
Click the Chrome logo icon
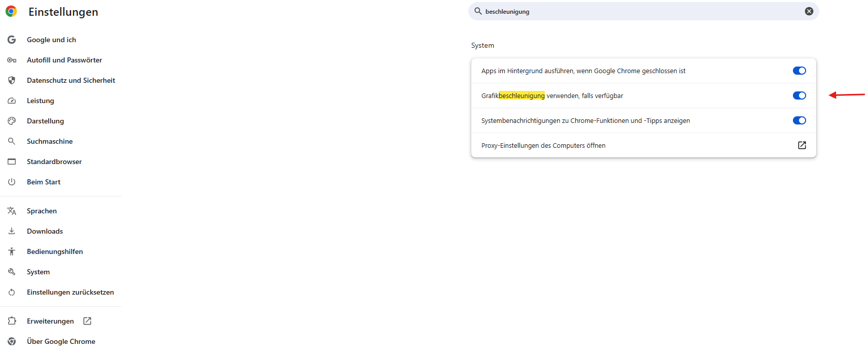click(x=11, y=11)
